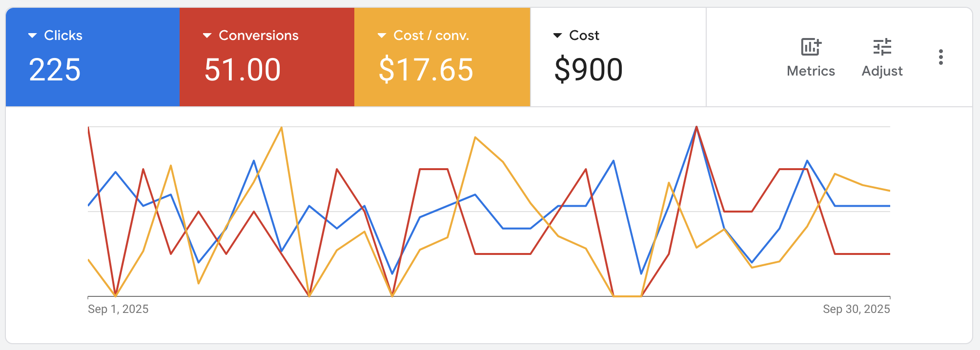
Task: Toggle the white card's $900 value
Action: 588,70
